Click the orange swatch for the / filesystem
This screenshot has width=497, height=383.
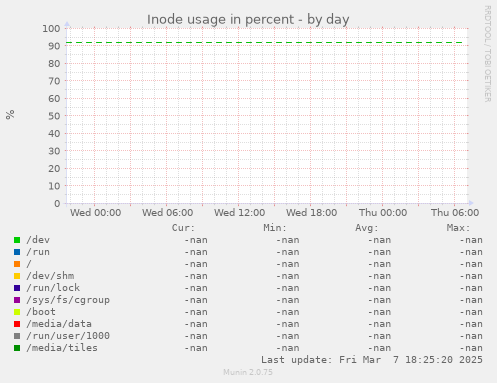click(17, 264)
